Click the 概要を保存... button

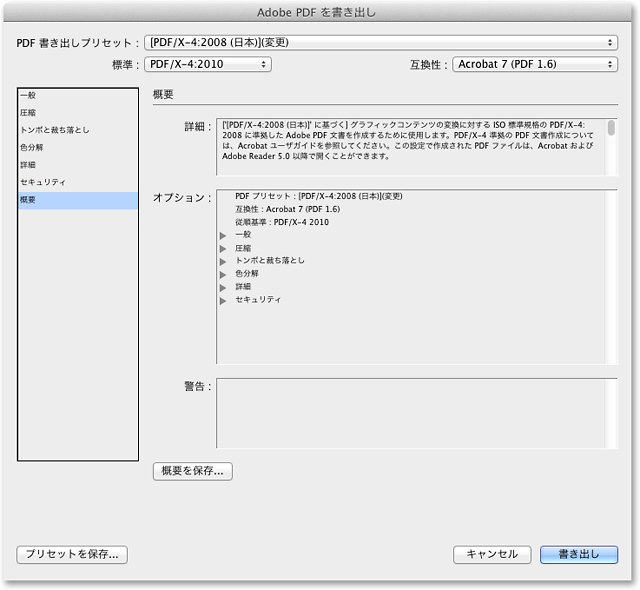coord(193,471)
